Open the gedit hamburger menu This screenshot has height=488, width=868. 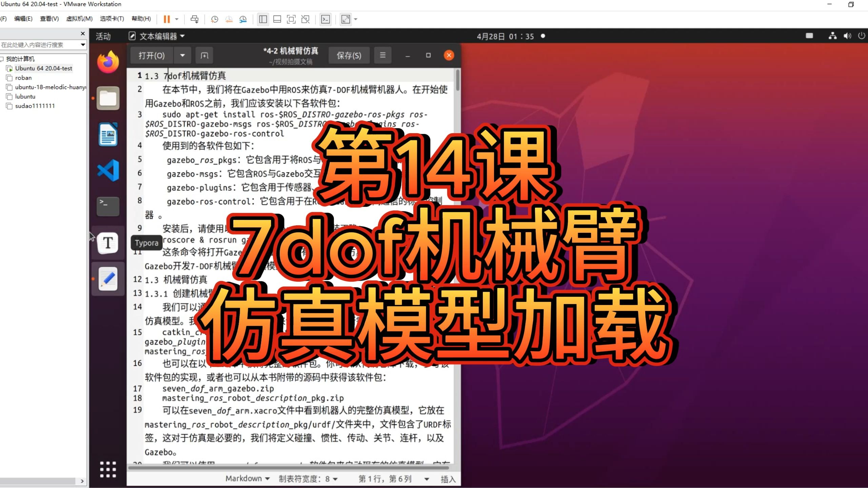(x=383, y=55)
